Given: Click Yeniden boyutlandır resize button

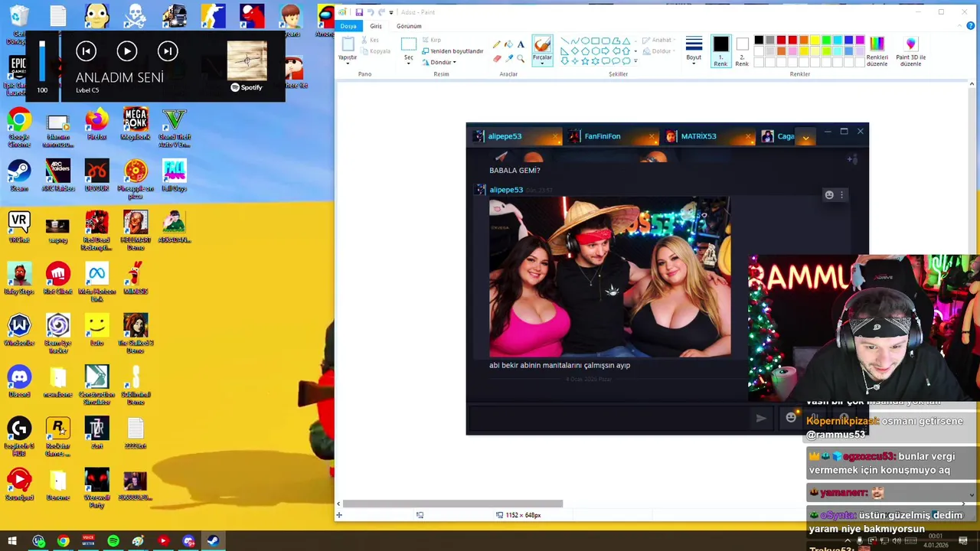Looking at the screenshot, I should tap(452, 51).
